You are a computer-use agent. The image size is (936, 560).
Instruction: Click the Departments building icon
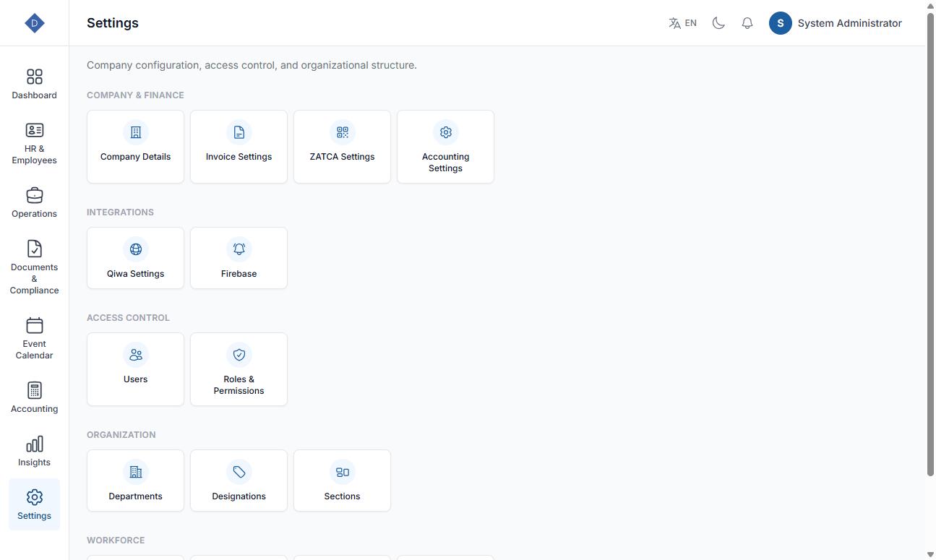click(x=135, y=472)
